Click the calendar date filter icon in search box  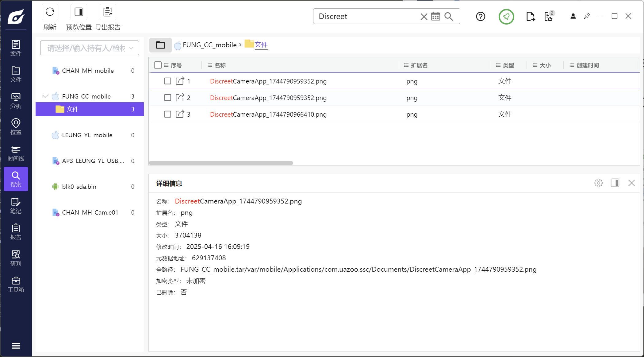(x=435, y=16)
